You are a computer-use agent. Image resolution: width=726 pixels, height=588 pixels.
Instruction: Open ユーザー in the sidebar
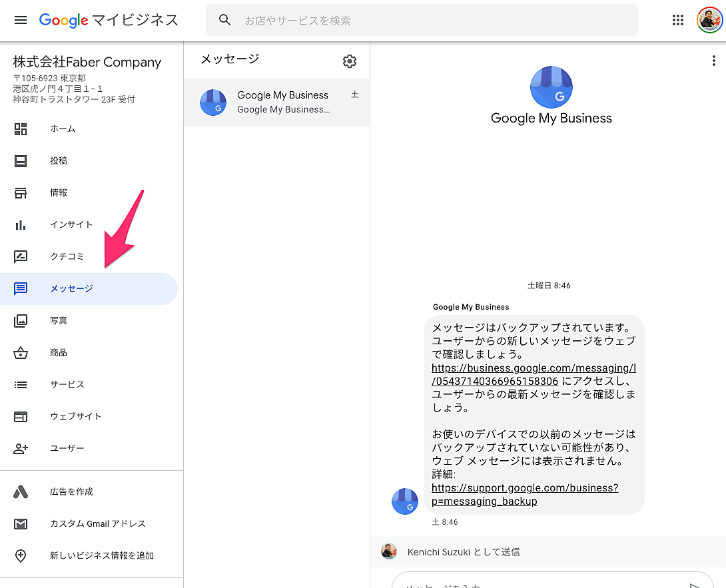[x=89, y=449]
